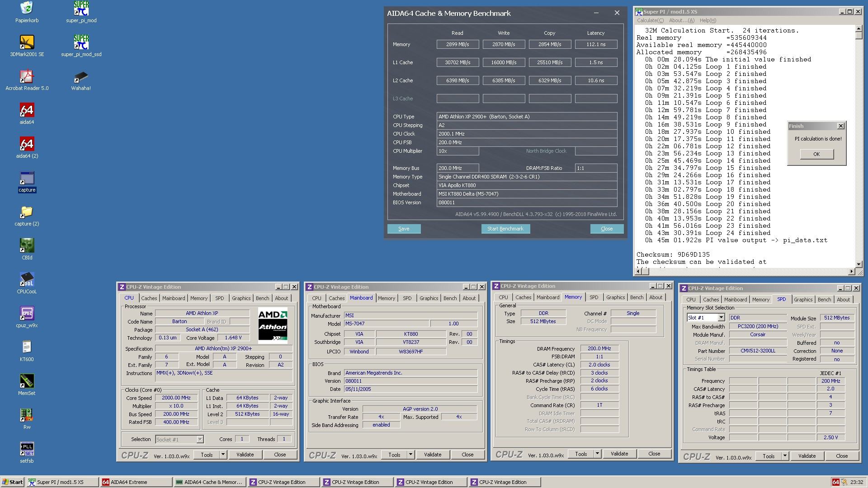Click the Super PI horizontal scrollbar right arrow
Image resolution: width=868 pixels, height=488 pixels.
coord(852,272)
